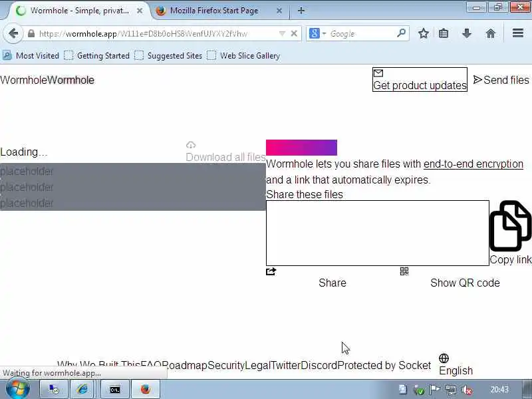Open the bookmarks list icon

click(x=444, y=33)
